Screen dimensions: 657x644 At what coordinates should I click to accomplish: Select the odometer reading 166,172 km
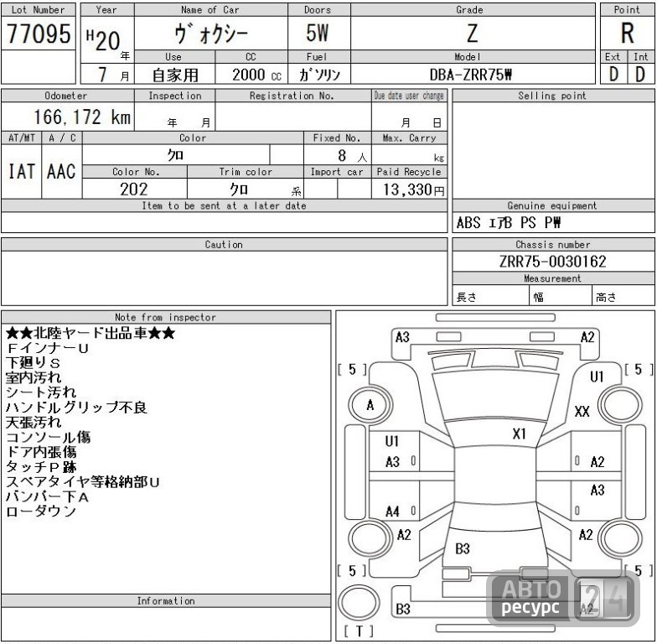(82, 117)
